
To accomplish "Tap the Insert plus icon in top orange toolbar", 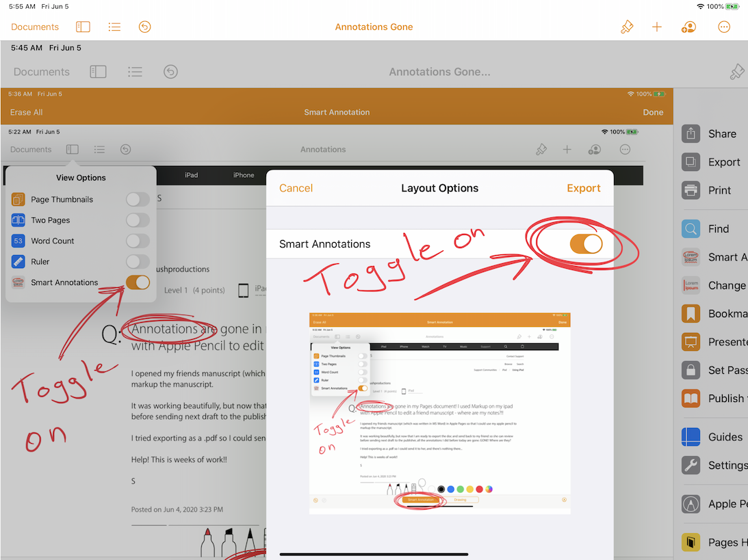I will click(x=657, y=27).
